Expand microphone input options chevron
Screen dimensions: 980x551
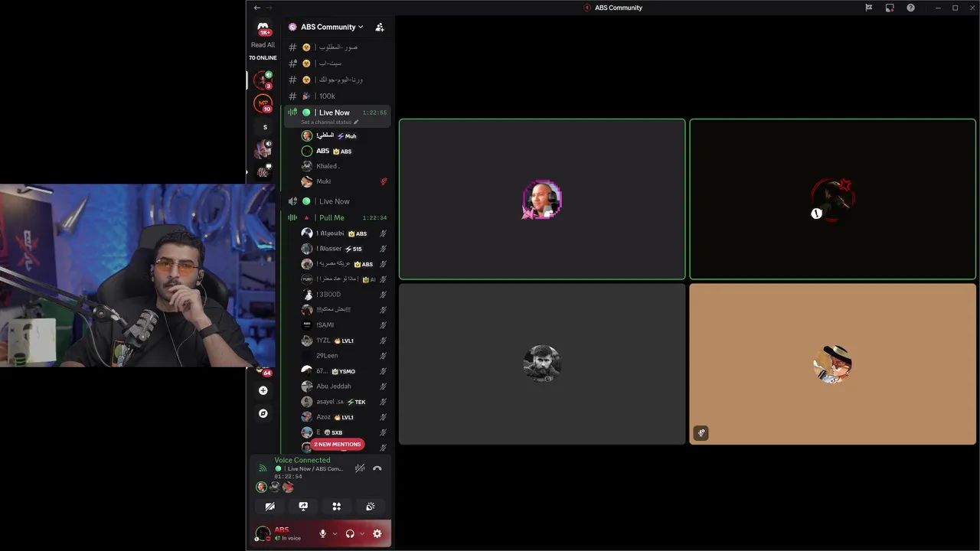pyautogui.click(x=335, y=533)
